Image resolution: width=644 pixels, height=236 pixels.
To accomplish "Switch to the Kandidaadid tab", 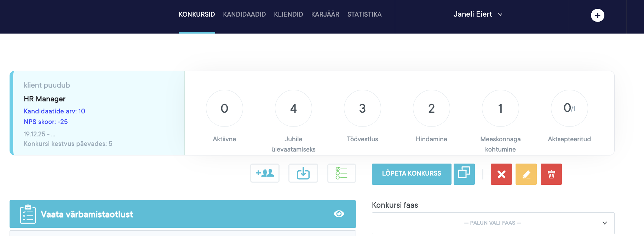I will tap(244, 14).
